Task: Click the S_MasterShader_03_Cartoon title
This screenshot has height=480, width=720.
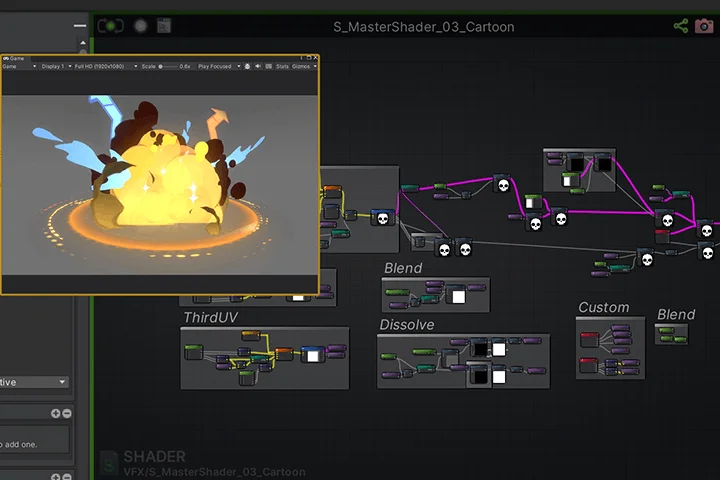Action: 423,27
